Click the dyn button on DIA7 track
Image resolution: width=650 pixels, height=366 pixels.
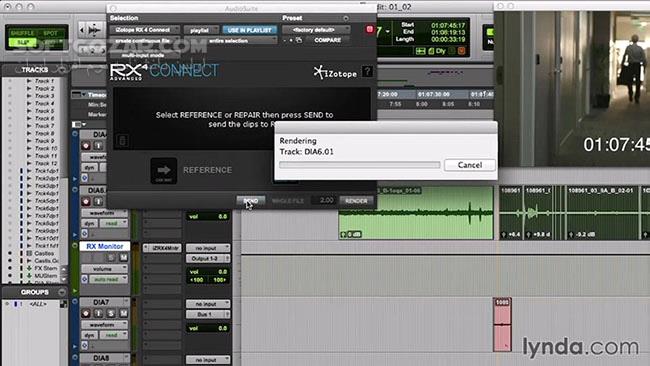(x=90, y=335)
